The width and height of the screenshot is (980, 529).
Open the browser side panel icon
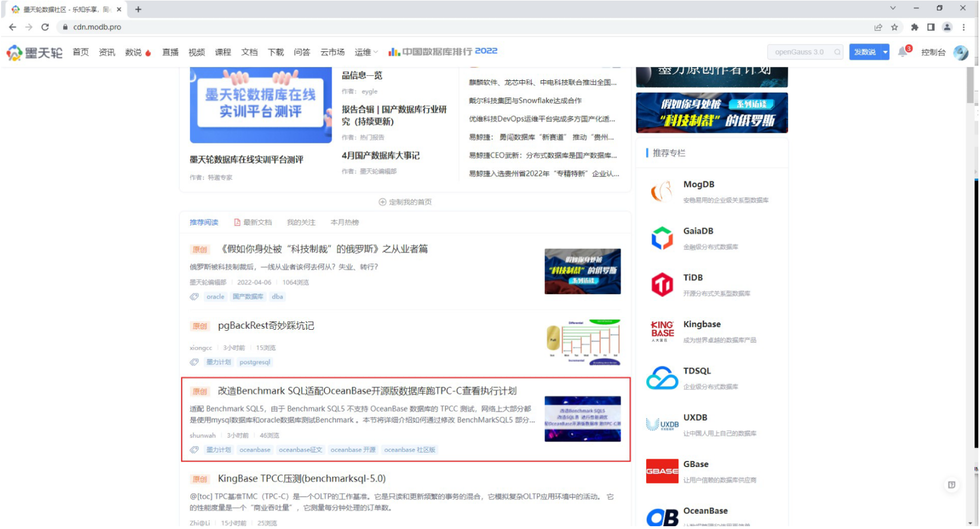click(931, 27)
